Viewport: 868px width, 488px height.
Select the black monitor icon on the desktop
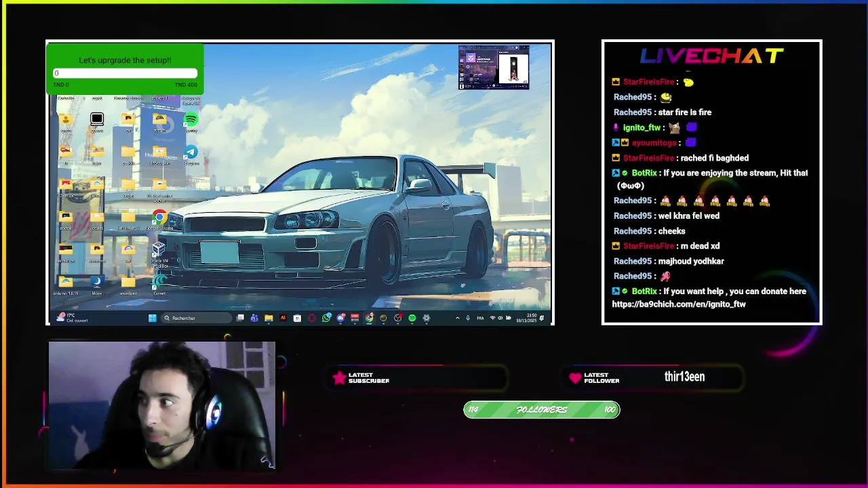tap(97, 119)
